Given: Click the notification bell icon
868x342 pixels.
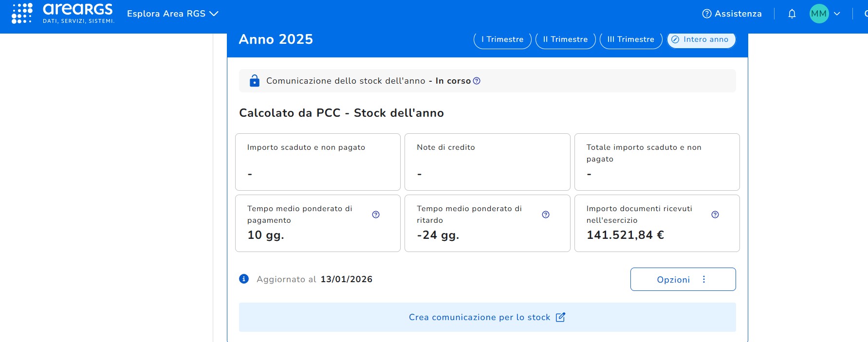Looking at the screenshot, I should (792, 14).
